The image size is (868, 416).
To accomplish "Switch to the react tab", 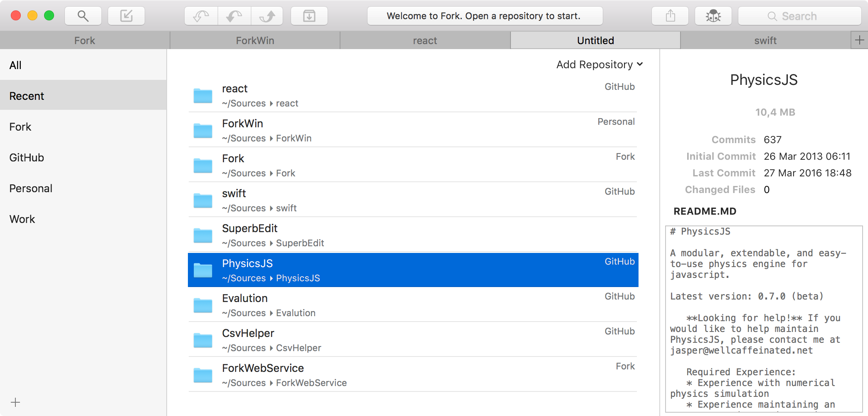I will click(x=425, y=40).
